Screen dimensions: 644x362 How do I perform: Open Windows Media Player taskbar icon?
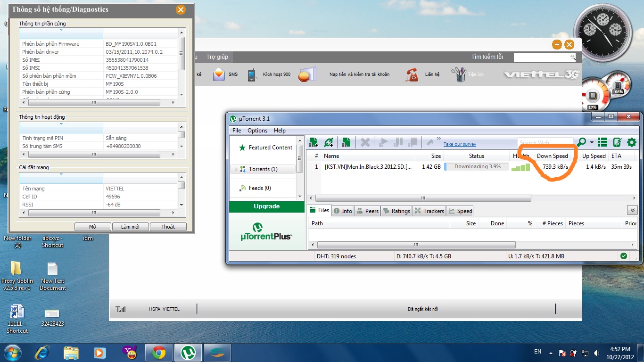click(99, 353)
